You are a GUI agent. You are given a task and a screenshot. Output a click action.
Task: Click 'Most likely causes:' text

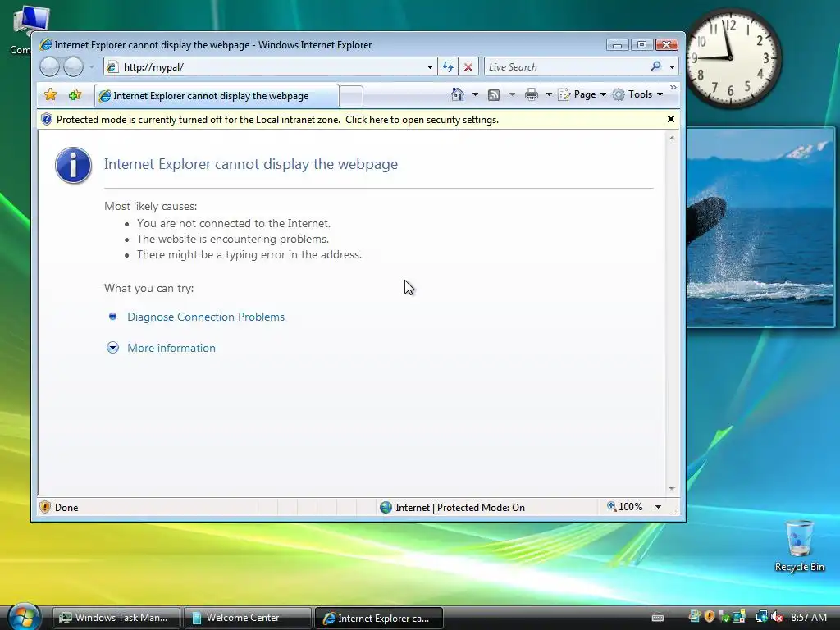coord(151,206)
